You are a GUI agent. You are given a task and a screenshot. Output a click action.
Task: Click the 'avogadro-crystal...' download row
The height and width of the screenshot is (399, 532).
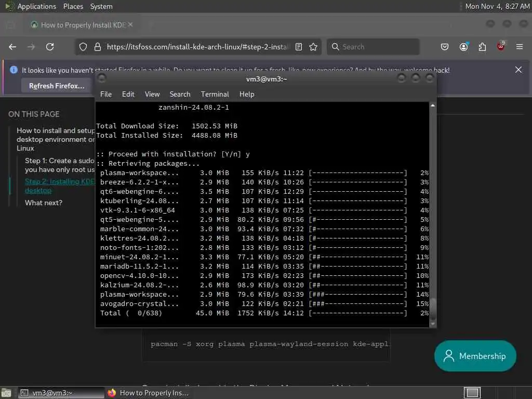click(x=264, y=303)
